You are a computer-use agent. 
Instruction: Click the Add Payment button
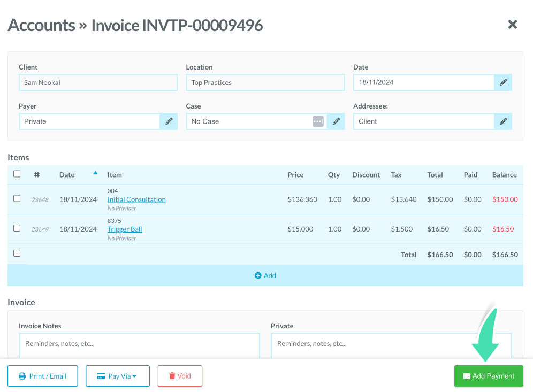[489, 376]
